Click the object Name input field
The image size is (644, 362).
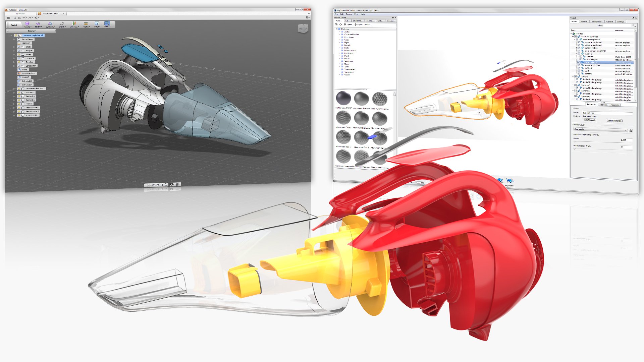point(607,113)
